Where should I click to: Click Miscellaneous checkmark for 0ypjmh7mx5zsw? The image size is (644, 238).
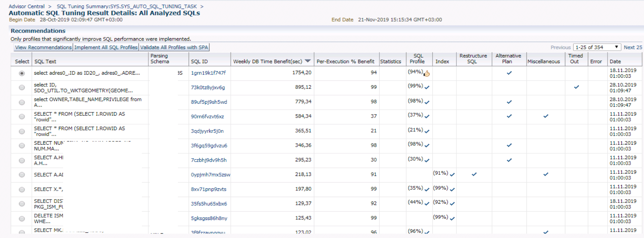(546, 174)
